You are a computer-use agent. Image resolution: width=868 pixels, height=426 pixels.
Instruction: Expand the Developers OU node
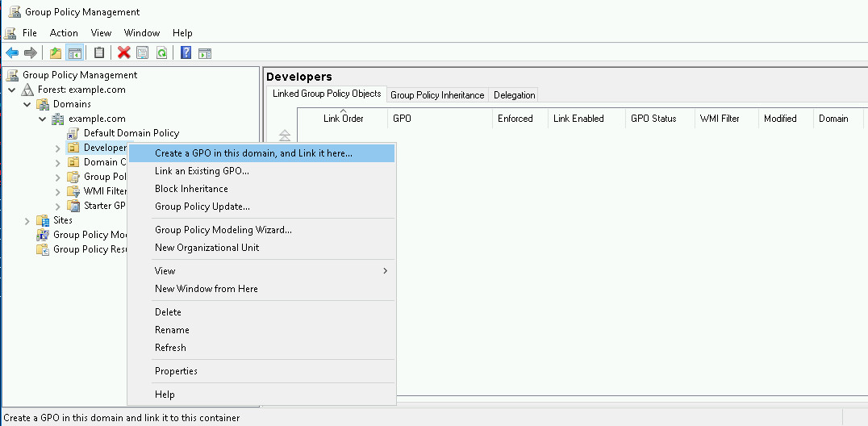57,148
